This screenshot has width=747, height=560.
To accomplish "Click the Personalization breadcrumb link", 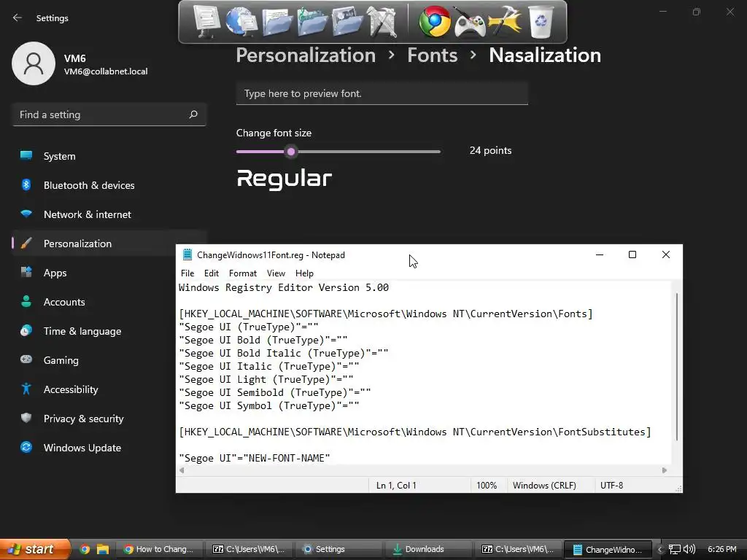I will [x=306, y=55].
